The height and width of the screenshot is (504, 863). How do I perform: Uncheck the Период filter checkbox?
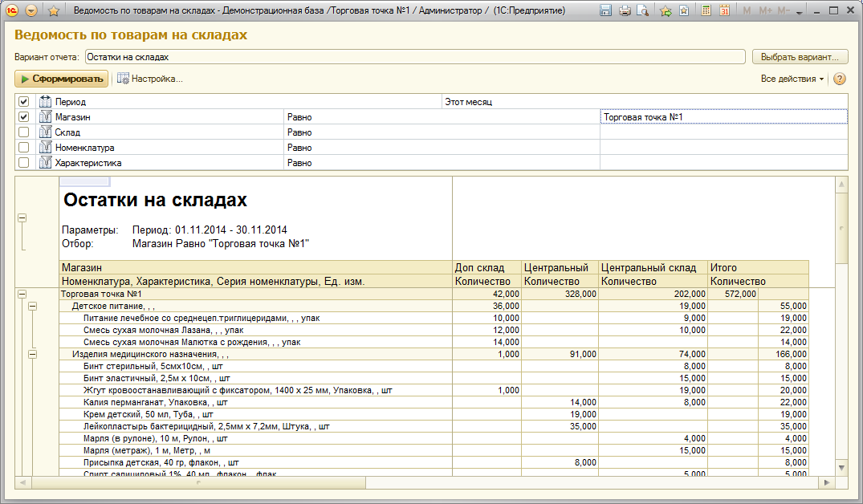click(x=24, y=102)
